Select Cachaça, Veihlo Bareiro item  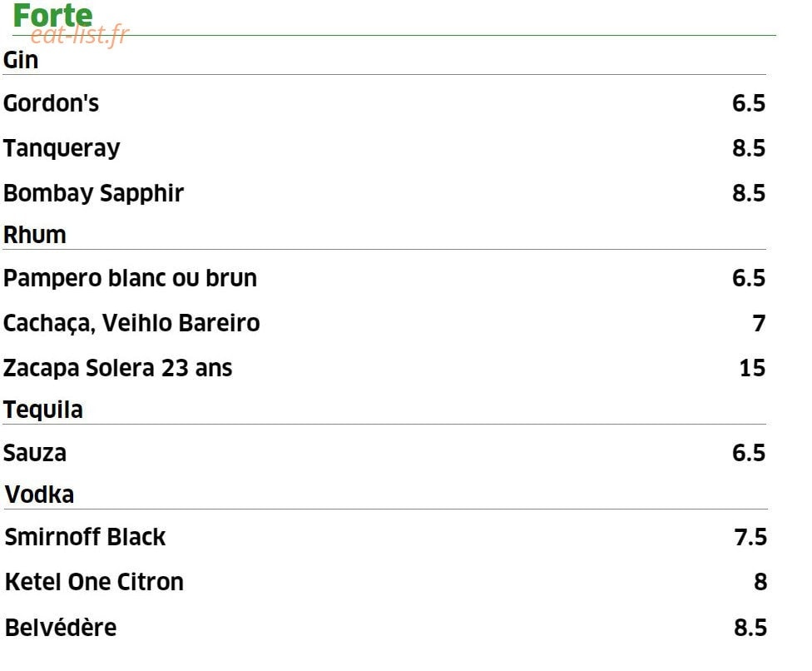click(131, 323)
